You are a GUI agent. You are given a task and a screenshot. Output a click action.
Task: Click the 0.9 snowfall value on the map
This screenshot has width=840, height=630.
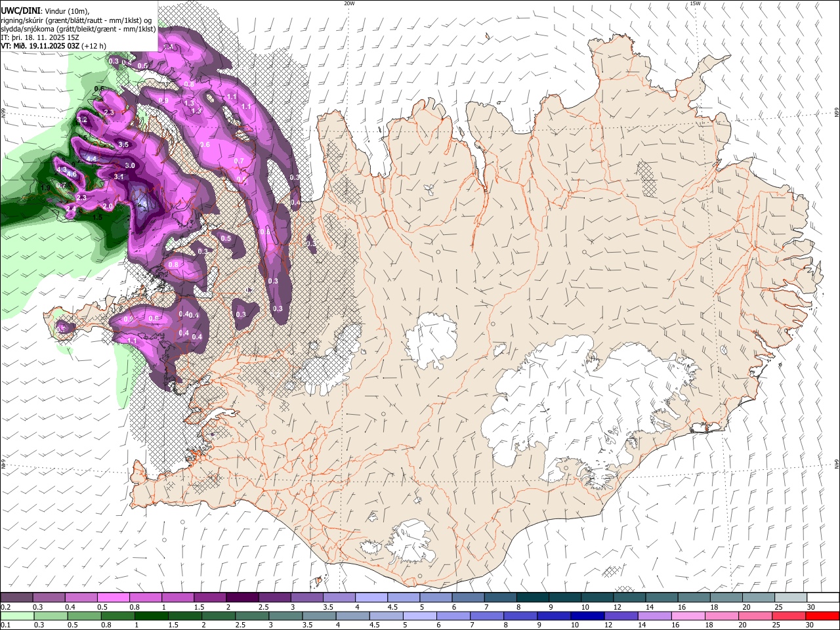click(x=164, y=100)
